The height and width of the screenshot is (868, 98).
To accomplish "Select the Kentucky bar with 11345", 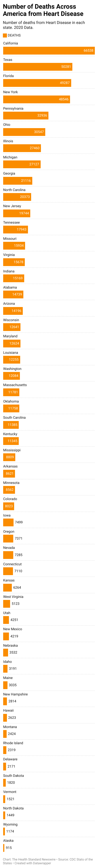I will [11, 441].
